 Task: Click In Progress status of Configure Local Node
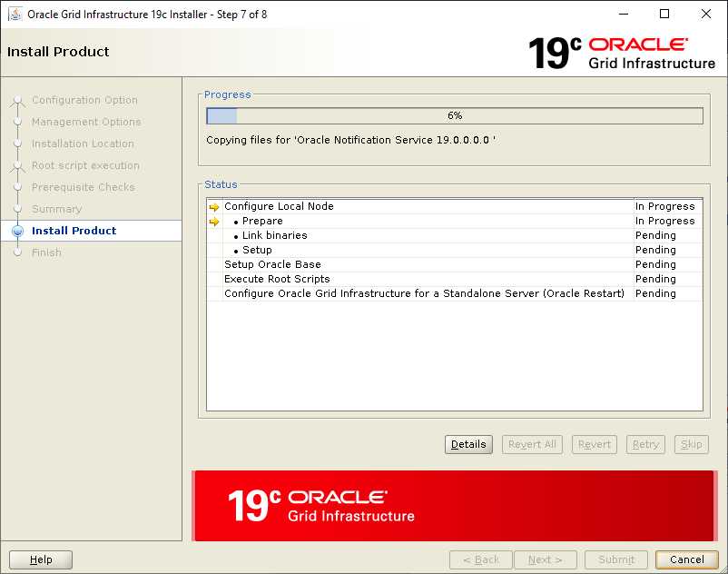click(x=664, y=206)
